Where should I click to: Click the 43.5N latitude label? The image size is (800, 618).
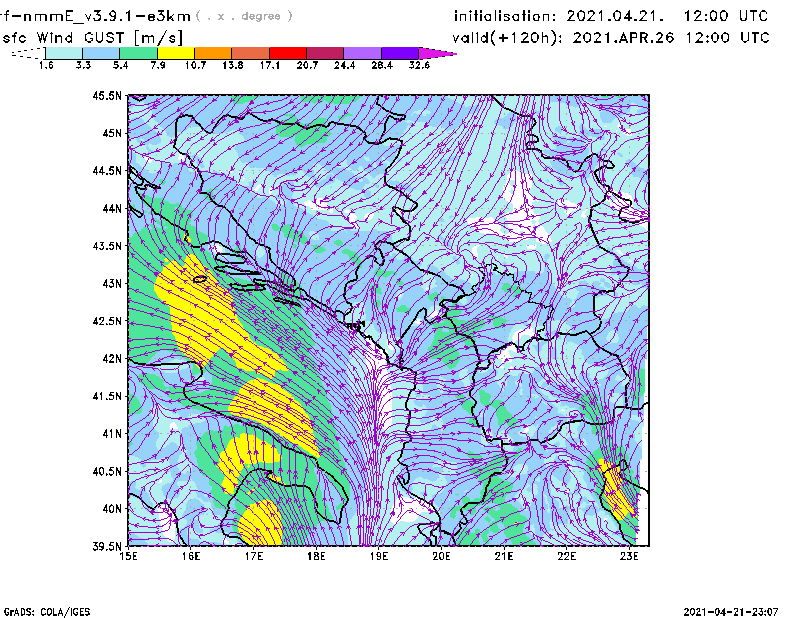(x=107, y=246)
